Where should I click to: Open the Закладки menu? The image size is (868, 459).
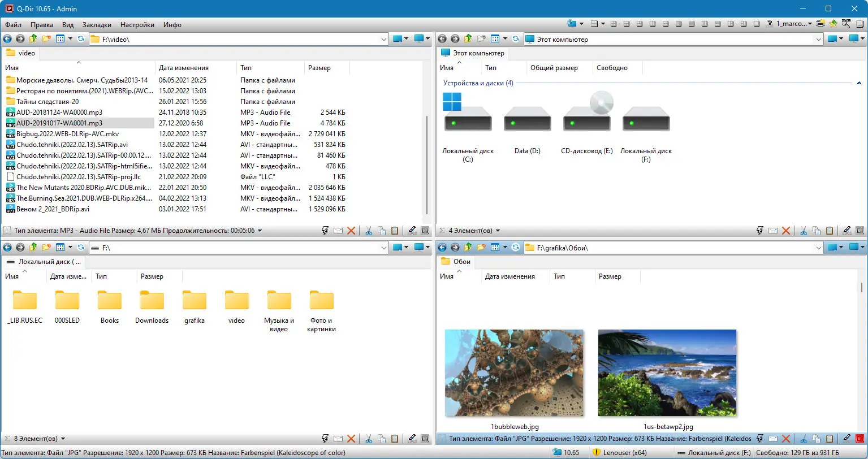tap(97, 25)
